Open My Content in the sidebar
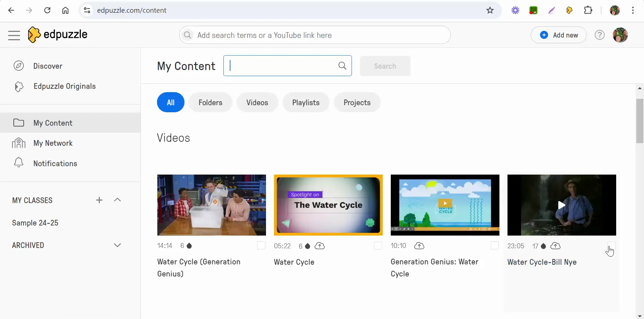The image size is (644, 319). coord(70,123)
